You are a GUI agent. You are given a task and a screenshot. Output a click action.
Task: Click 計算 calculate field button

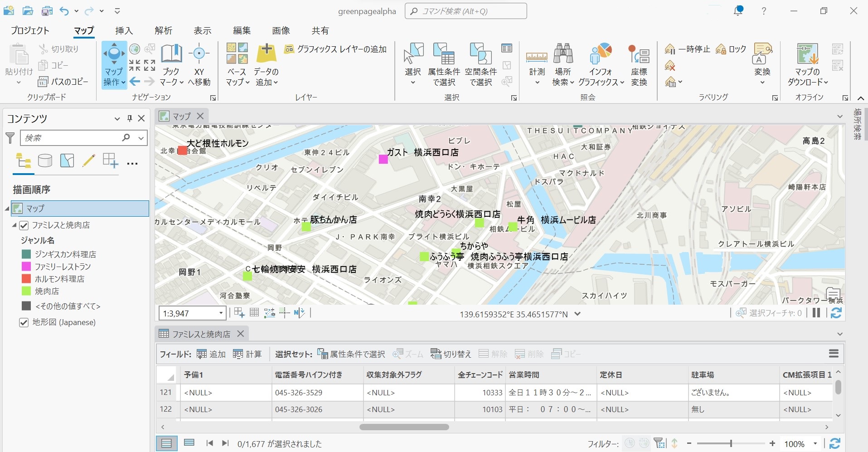[247, 354]
